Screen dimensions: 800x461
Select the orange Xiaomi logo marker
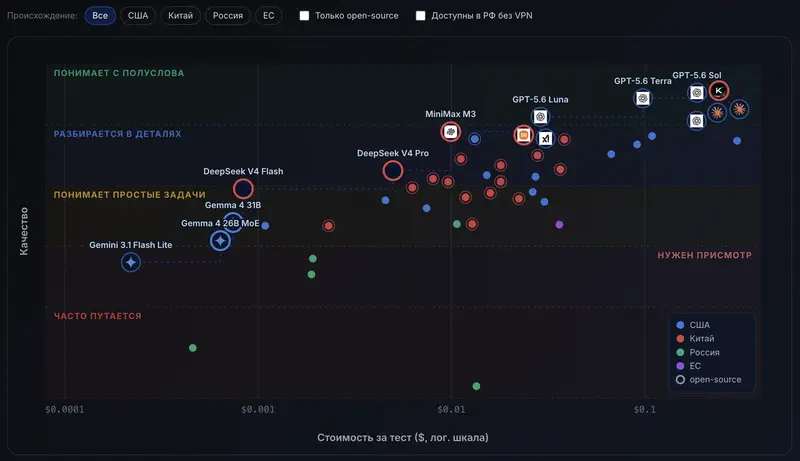(523, 135)
